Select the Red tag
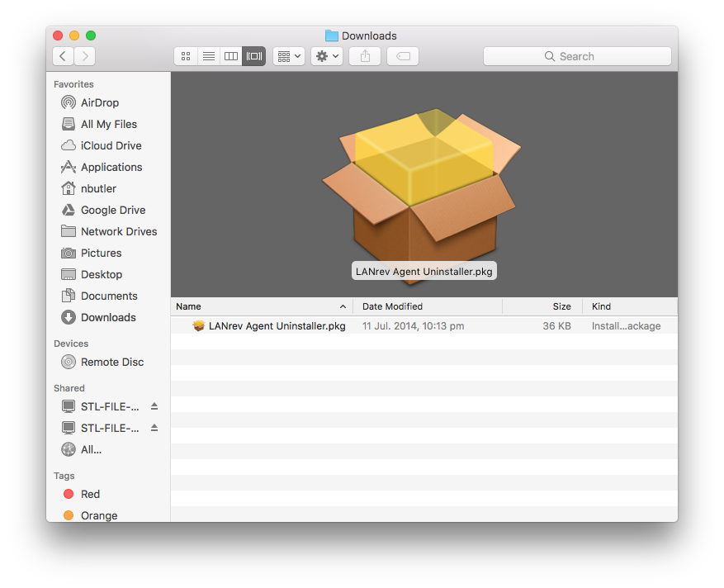 pos(90,494)
